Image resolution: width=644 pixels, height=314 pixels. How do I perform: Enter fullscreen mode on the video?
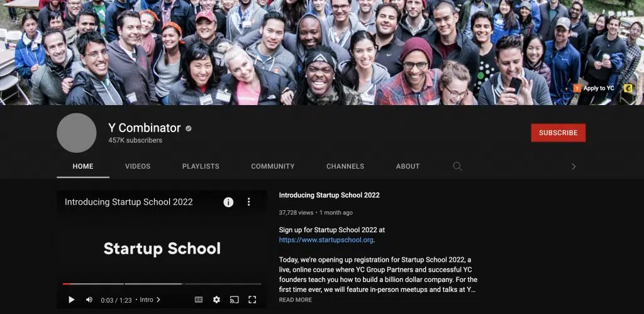click(252, 300)
